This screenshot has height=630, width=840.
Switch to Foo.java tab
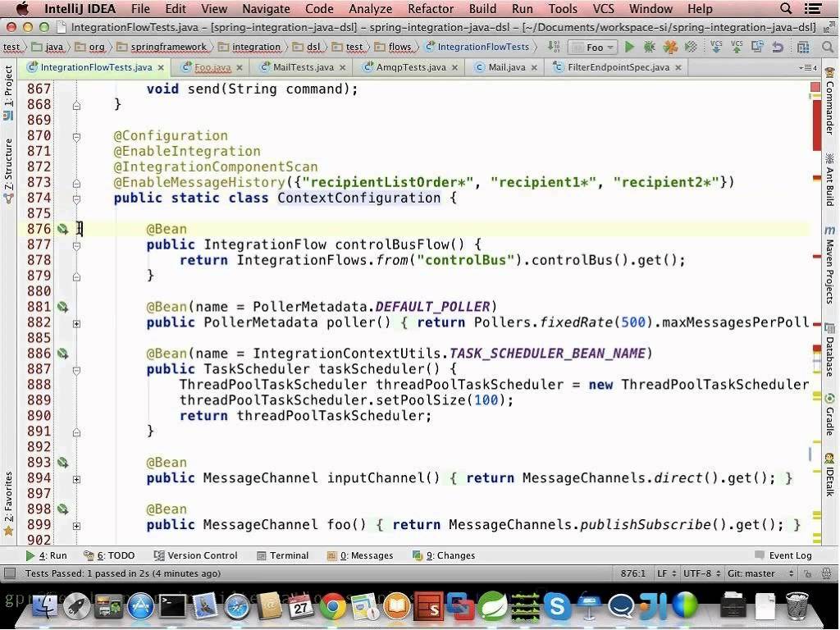(212, 67)
